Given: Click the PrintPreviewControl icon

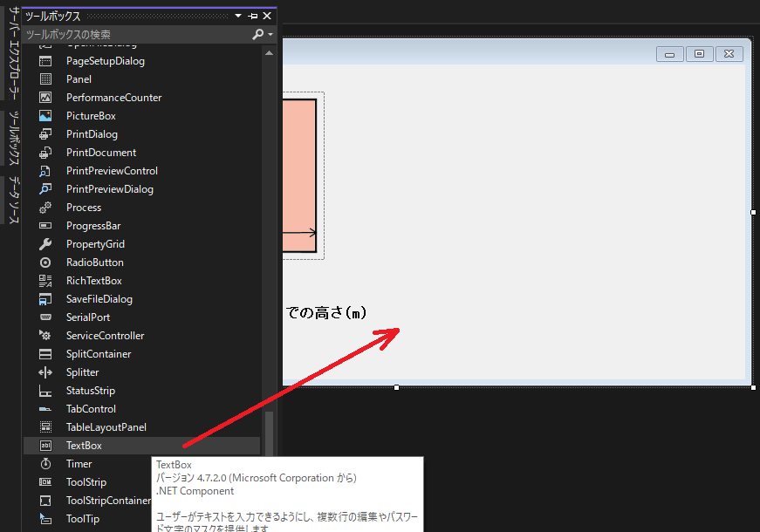Looking at the screenshot, I should point(45,171).
